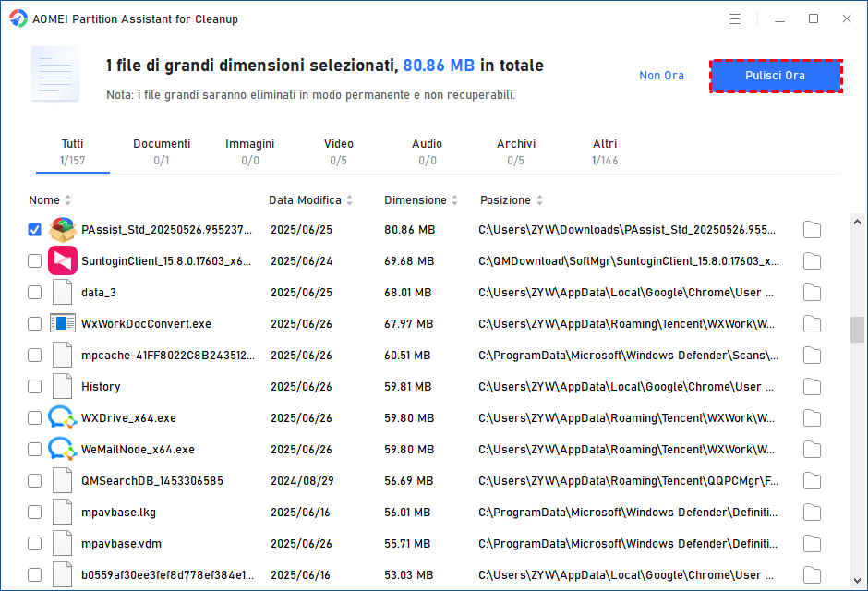
Task: Click the 53.03 MB size value
Action: 408,575
